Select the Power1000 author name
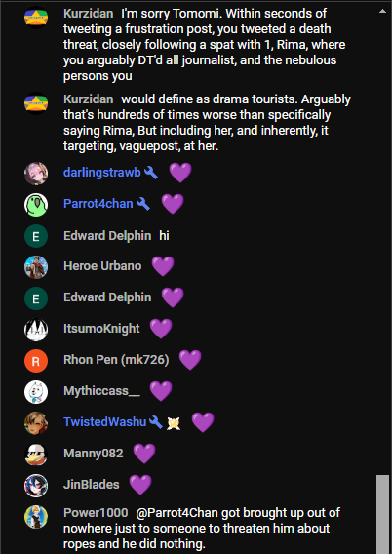 [x=96, y=513]
